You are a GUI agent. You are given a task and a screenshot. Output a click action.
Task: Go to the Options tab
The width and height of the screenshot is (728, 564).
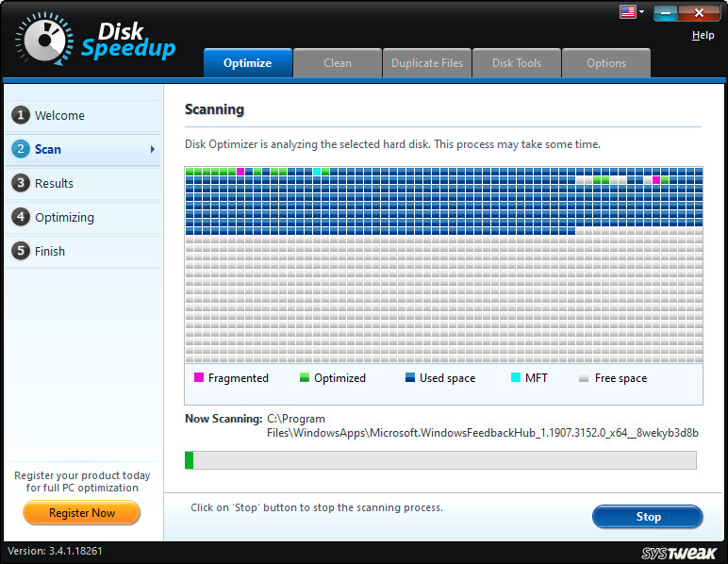pos(606,63)
